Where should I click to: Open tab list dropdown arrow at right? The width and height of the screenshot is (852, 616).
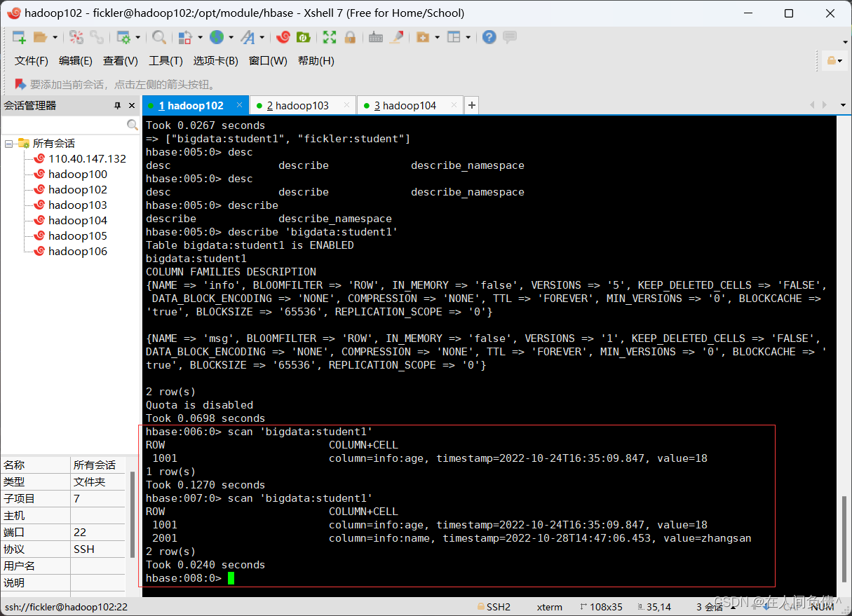843,105
